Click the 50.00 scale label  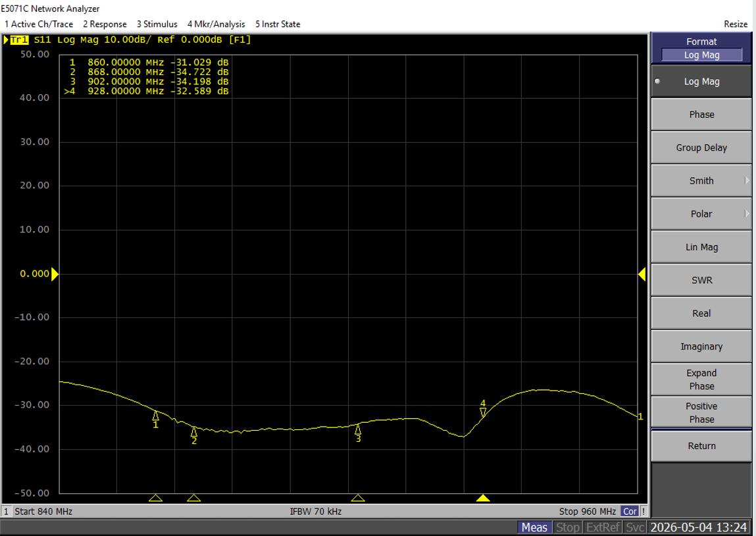[x=35, y=54]
